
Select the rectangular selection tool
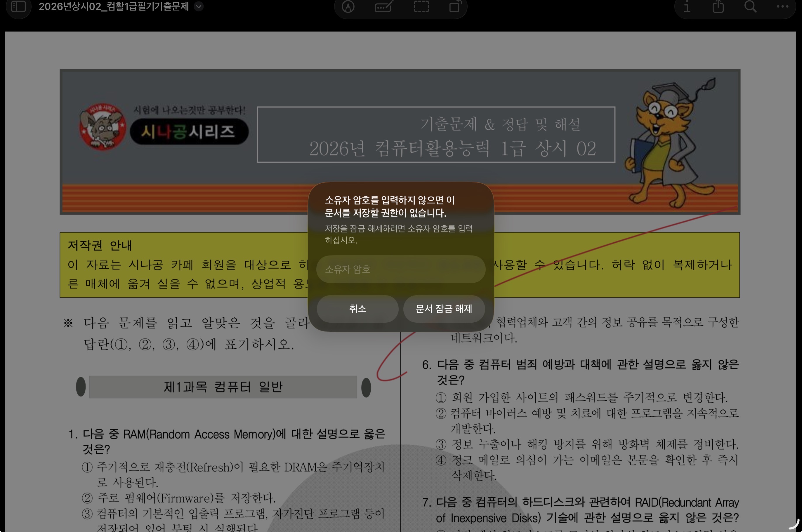click(x=421, y=6)
